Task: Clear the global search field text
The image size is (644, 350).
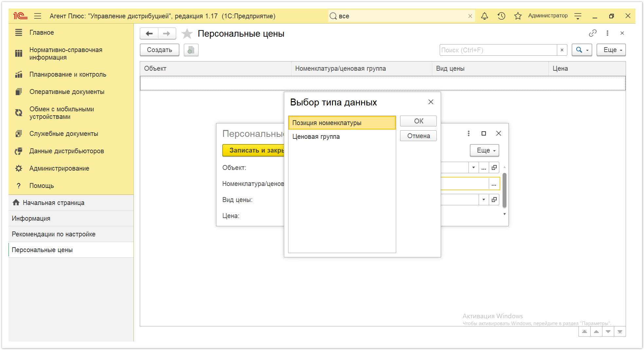Action: [470, 16]
